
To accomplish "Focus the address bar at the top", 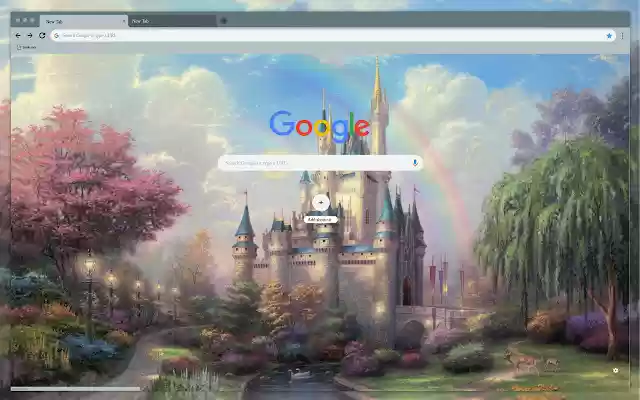I will tap(331, 36).
